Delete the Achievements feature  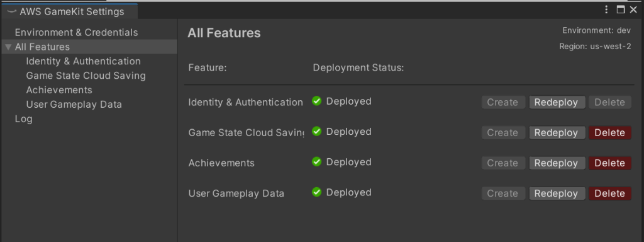[x=610, y=163]
